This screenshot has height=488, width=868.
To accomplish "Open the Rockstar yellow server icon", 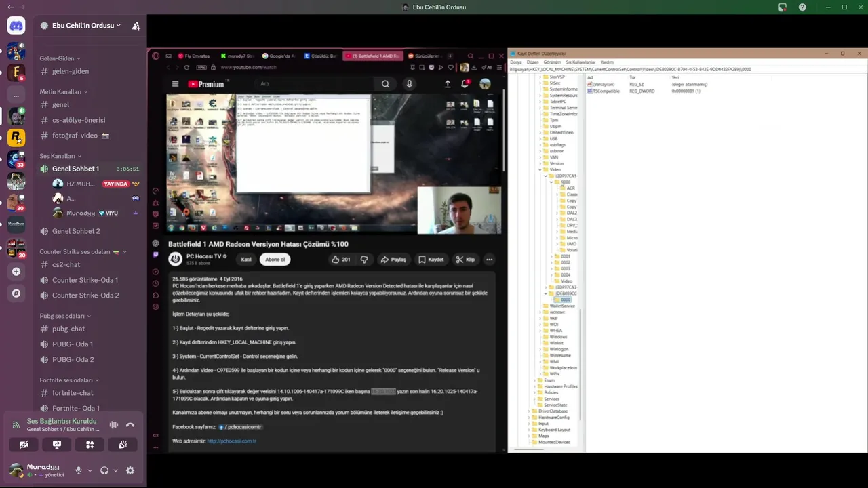I will click(16, 138).
